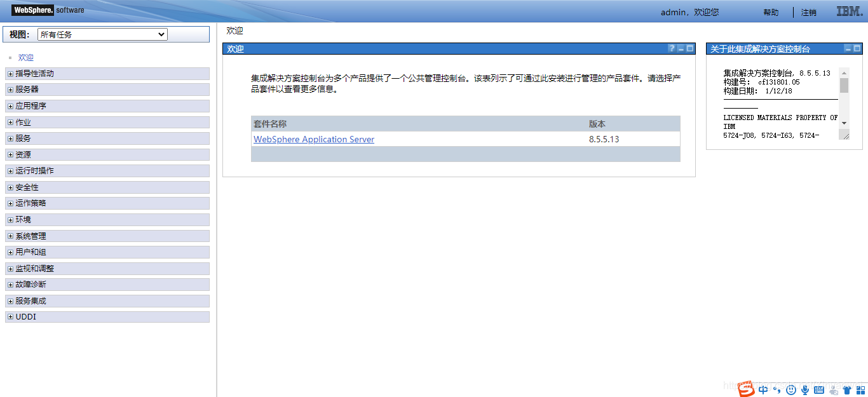Minimize the 欢迎 portlet
The width and height of the screenshot is (868, 397).
coord(681,48)
